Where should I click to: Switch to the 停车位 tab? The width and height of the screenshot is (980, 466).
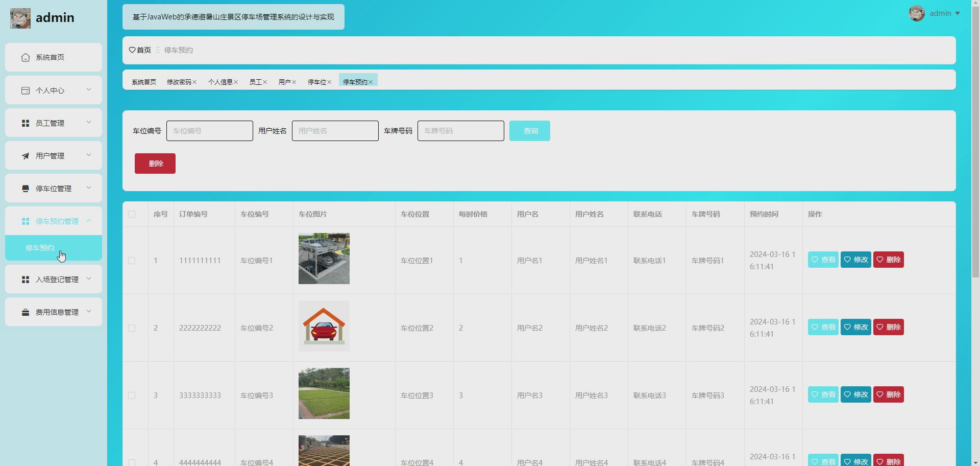pos(317,82)
